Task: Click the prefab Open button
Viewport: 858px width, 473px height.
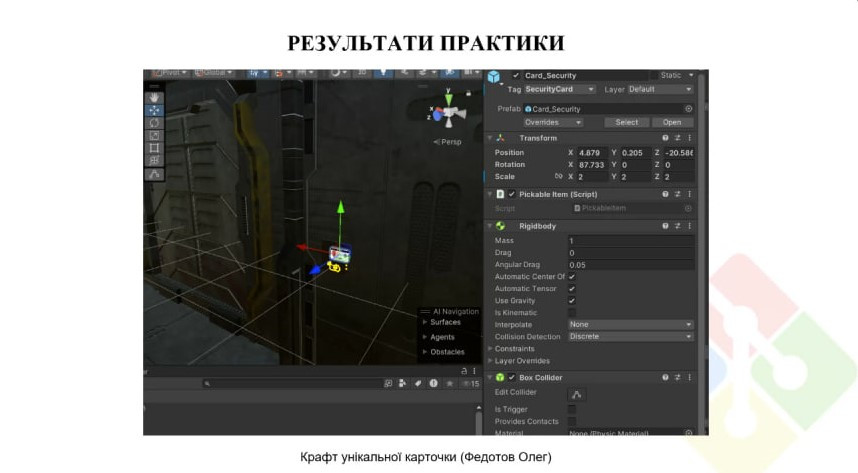Action: coord(672,122)
